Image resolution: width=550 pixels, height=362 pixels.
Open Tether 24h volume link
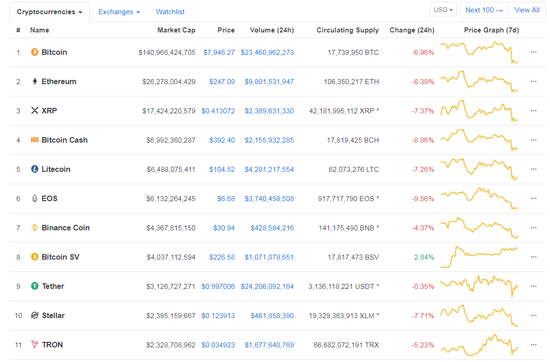267,287
